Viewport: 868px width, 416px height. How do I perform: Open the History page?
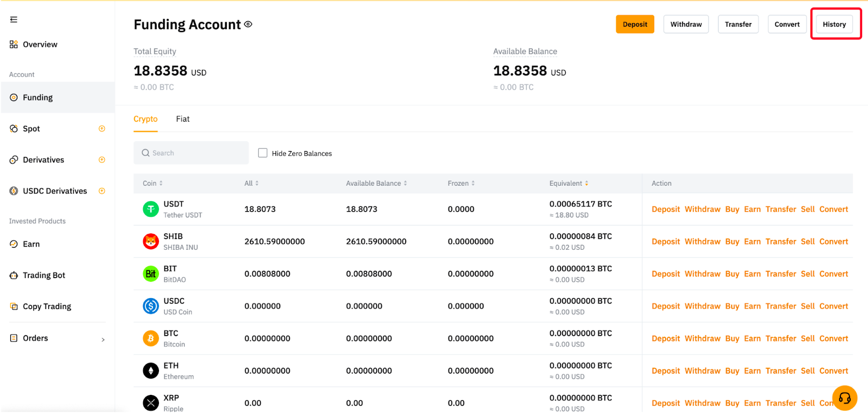tap(834, 24)
